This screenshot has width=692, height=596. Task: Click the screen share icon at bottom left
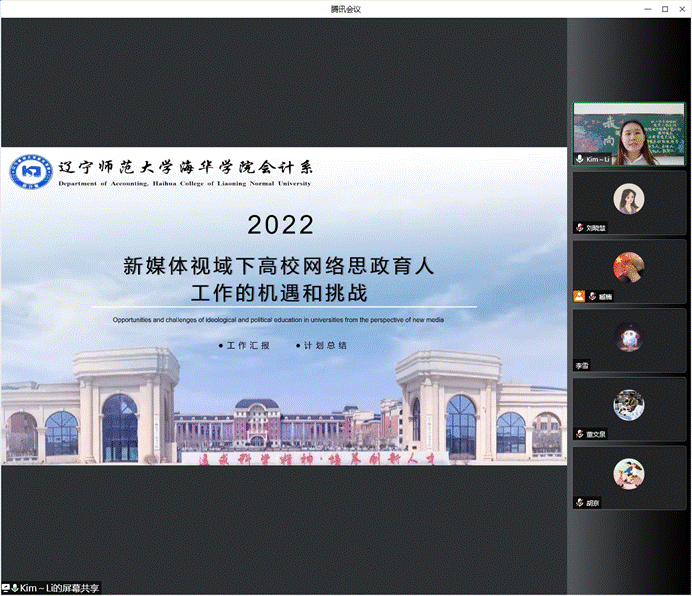click(x=6, y=588)
